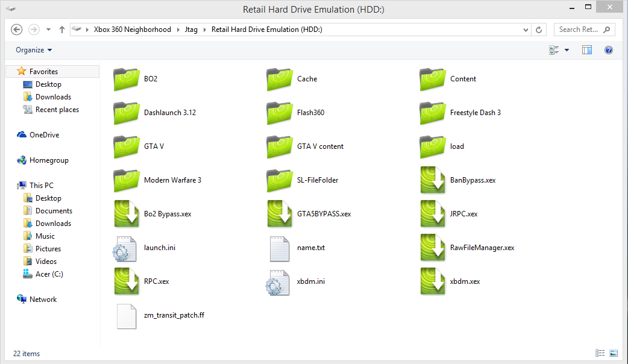Viewport: 628px width, 364px height.
Task: Select the SL-FileFolder folder icon
Action: click(280, 180)
